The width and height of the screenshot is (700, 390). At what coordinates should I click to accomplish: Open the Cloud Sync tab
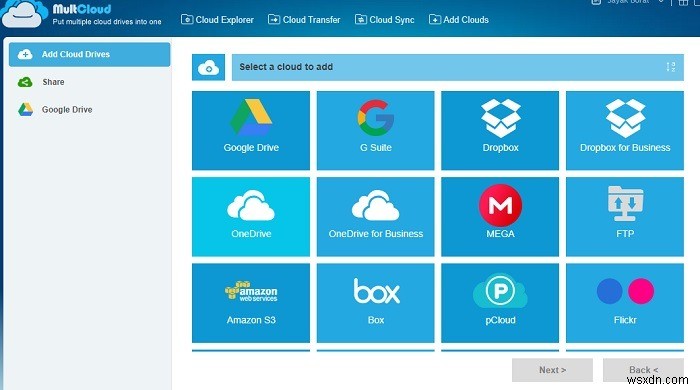tap(384, 20)
